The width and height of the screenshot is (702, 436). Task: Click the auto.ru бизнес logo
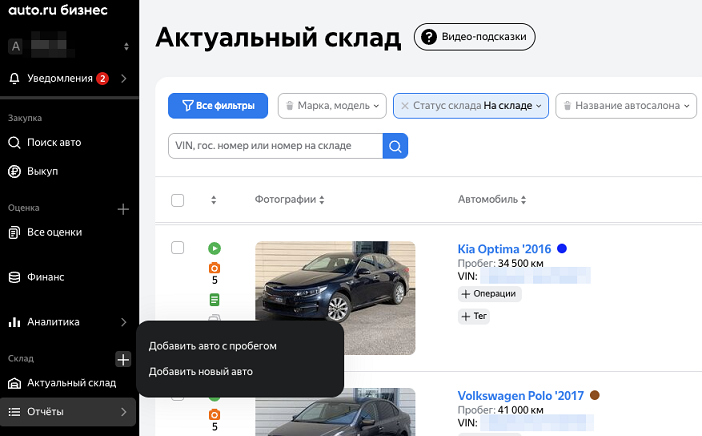(x=58, y=10)
